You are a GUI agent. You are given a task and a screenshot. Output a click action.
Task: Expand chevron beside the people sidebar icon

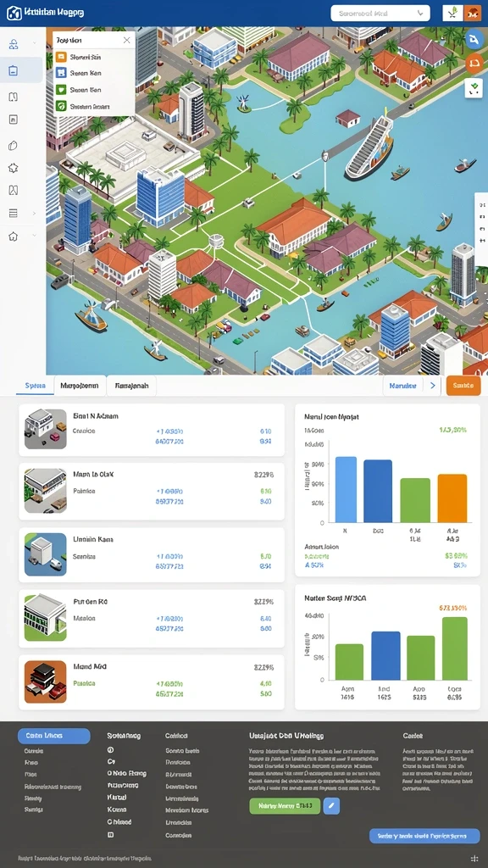point(34,43)
